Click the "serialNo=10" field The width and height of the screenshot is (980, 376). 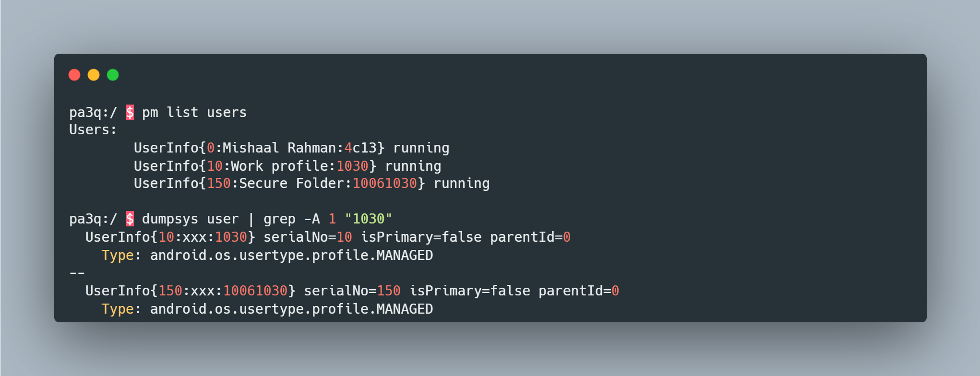(308, 237)
